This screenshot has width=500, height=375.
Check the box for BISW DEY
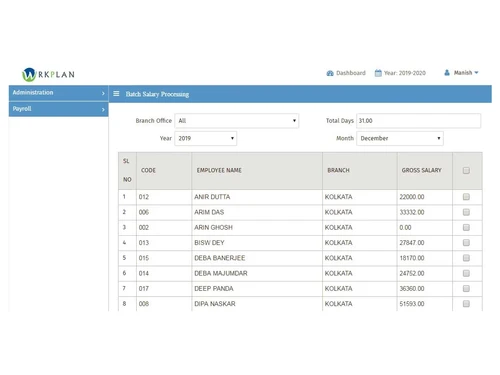(x=466, y=243)
